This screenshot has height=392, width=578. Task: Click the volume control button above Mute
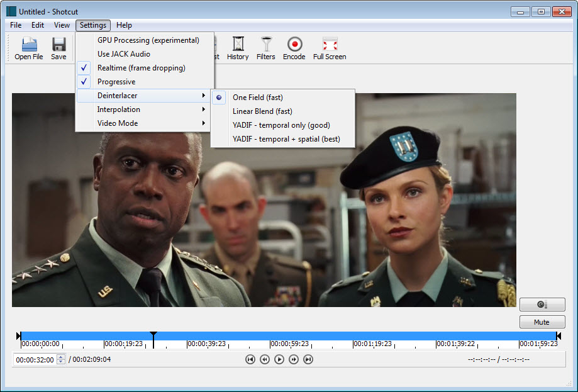pyautogui.click(x=542, y=305)
